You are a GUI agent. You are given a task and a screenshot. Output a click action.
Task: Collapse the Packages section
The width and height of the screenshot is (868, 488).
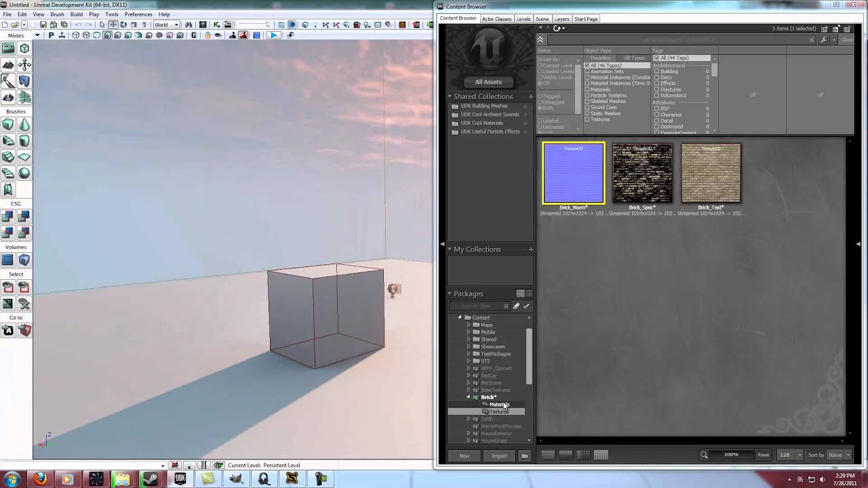coord(449,293)
